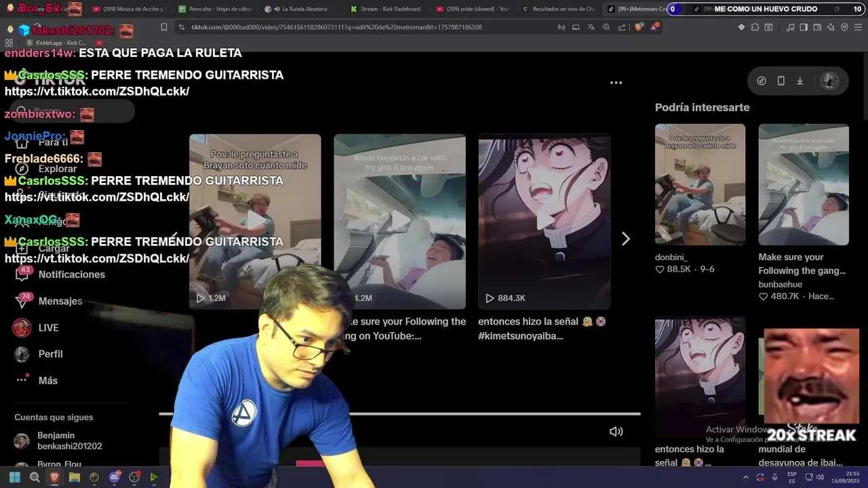Open system volume icon in tray
The width and height of the screenshot is (868, 488).
pyautogui.click(x=820, y=477)
